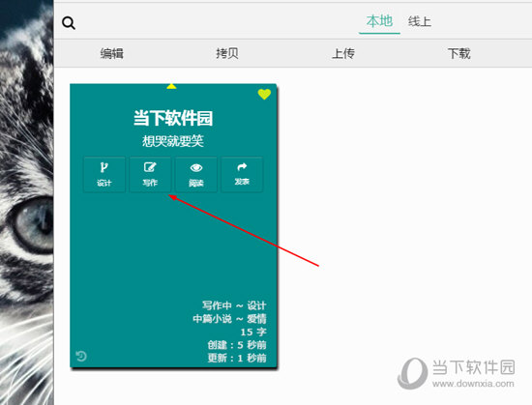The image size is (532, 405).
Task: Click the subtitle 想哭就要笑
Action: (173, 141)
